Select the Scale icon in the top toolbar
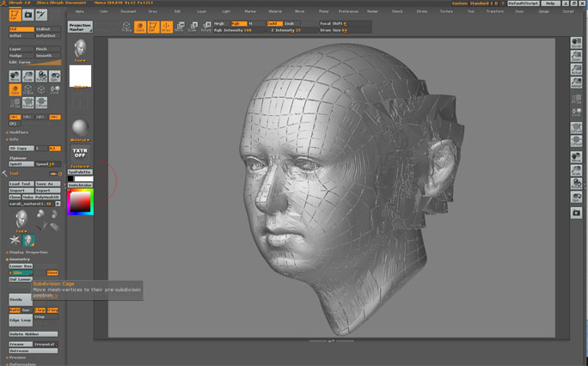Image resolution: width=588 pixels, height=366 pixels. 193,27
